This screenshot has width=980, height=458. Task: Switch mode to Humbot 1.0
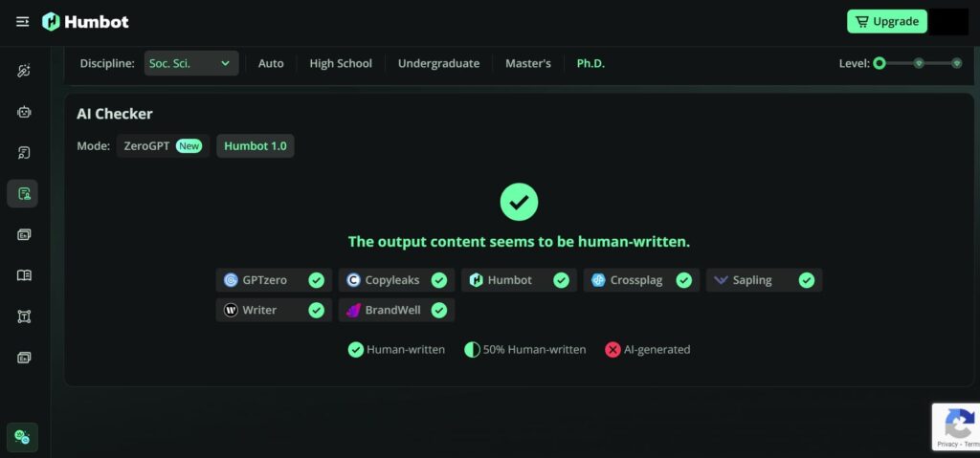tap(255, 146)
